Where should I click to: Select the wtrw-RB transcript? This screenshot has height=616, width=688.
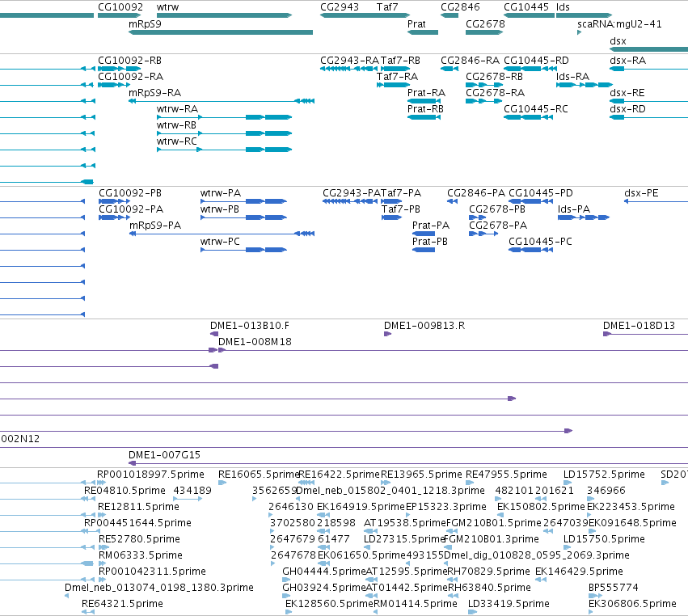pos(224,133)
